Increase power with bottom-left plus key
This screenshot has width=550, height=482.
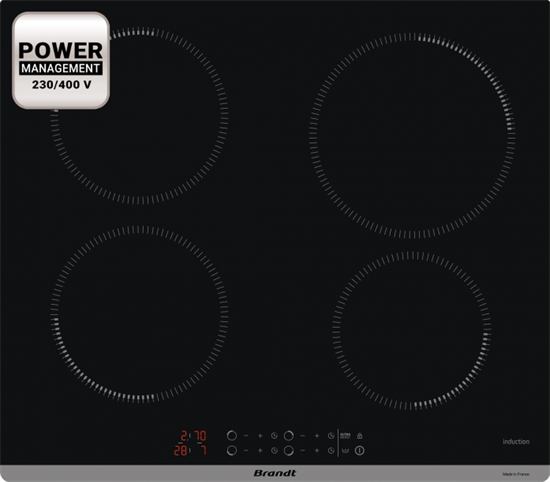coord(260,450)
